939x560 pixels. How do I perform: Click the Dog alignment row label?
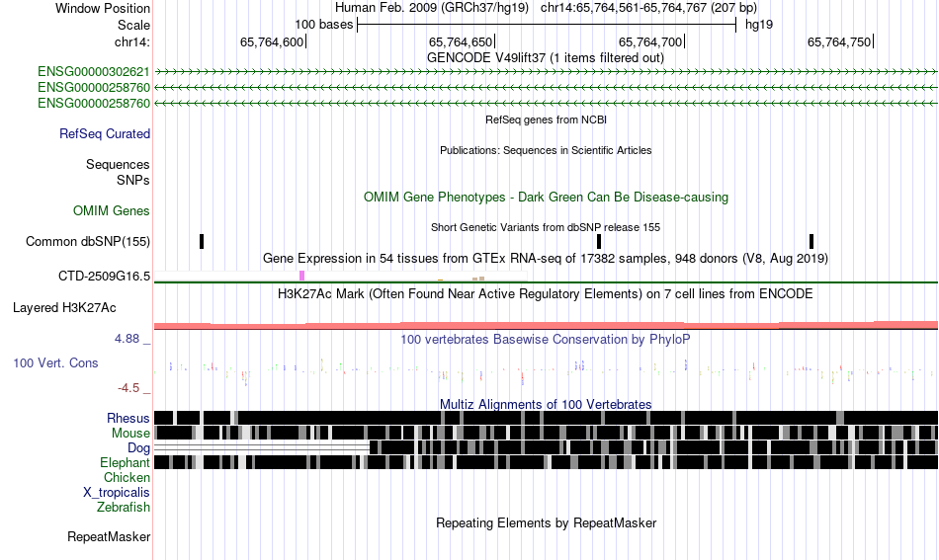(x=138, y=448)
